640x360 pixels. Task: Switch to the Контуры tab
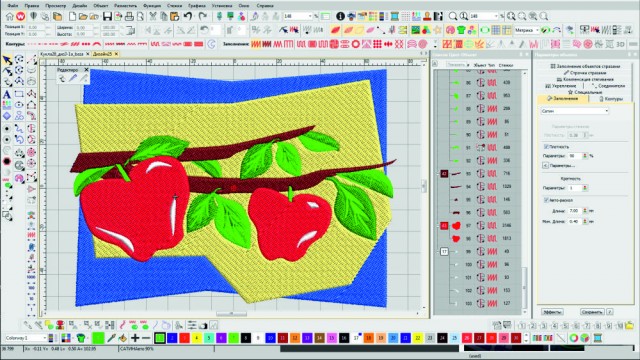click(x=611, y=99)
